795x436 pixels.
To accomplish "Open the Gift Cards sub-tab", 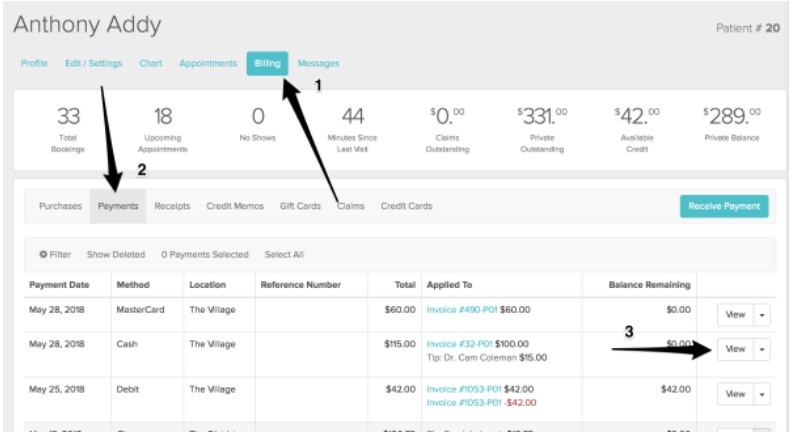I will pos(300,206).
